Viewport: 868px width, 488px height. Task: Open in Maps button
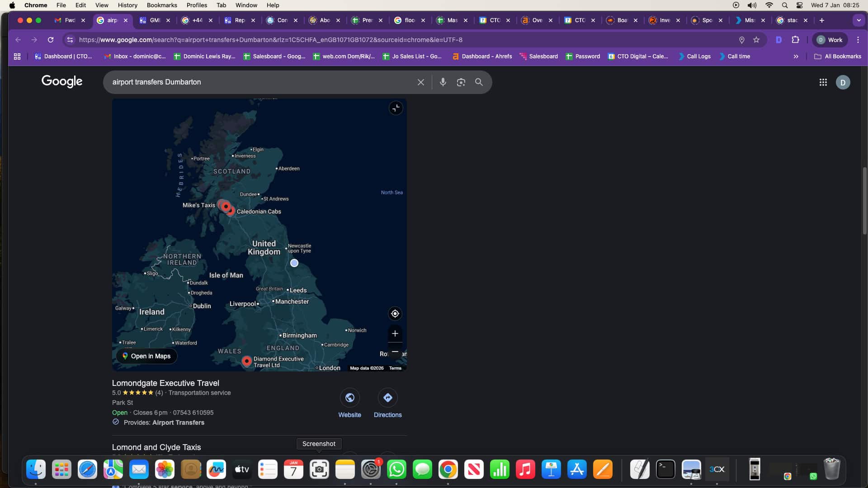146,356
